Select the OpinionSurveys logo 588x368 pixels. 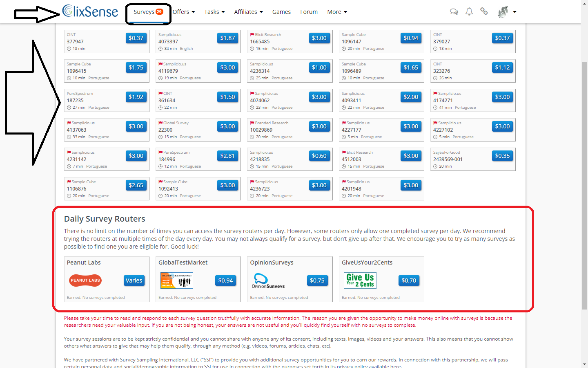click(x=268, y=280)
